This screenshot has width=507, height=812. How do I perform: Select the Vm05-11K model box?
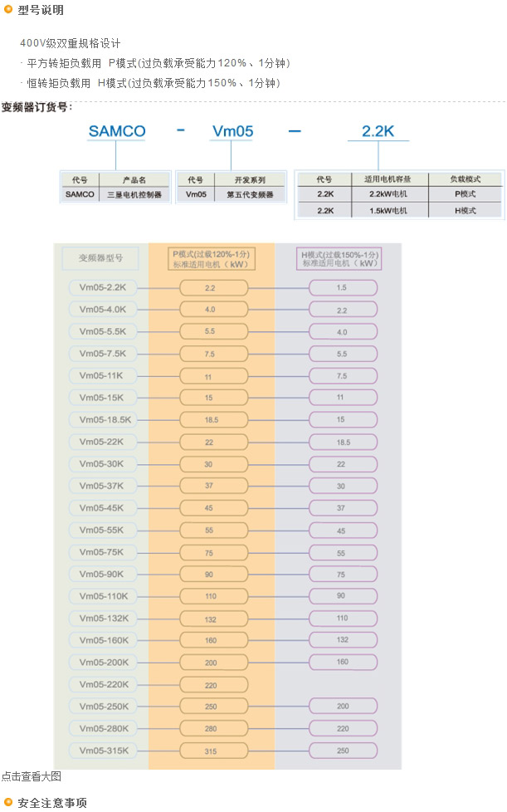tap(102, 375)
